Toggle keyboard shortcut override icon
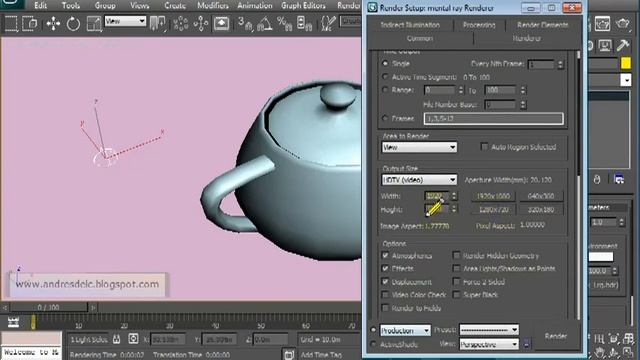The height and width of the screenshot is (360, 640). click(221, 23)
